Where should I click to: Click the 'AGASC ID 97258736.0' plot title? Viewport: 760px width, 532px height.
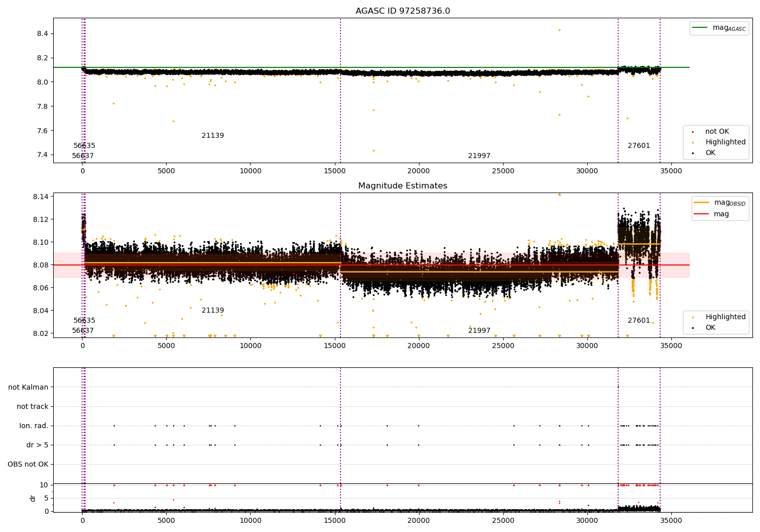point(403,11)
